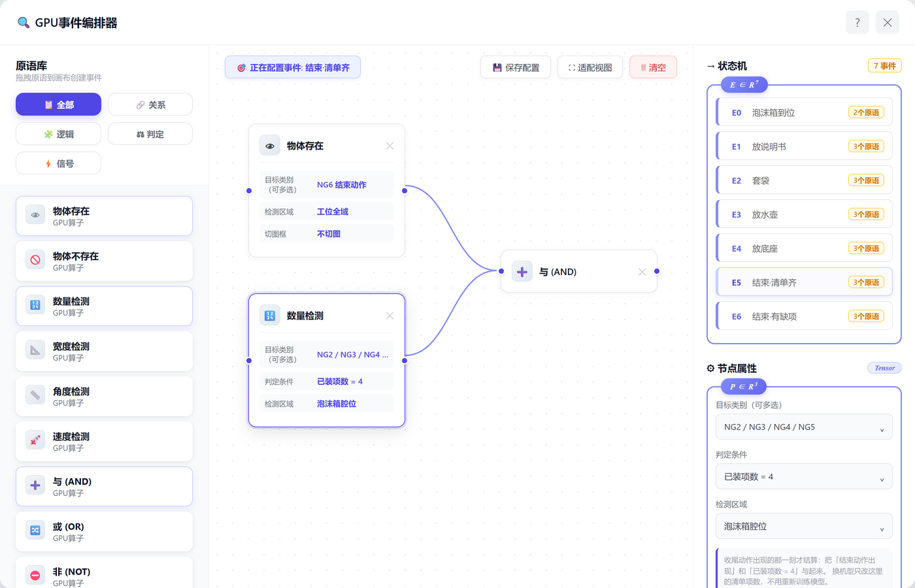
Task: Click the 保存配置 button
Action: coord(516,67)
